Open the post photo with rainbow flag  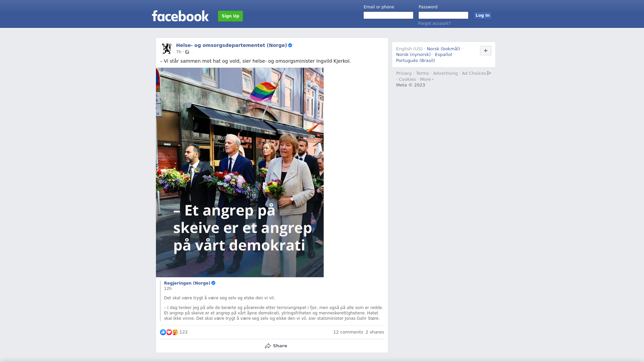coord(240,172)
